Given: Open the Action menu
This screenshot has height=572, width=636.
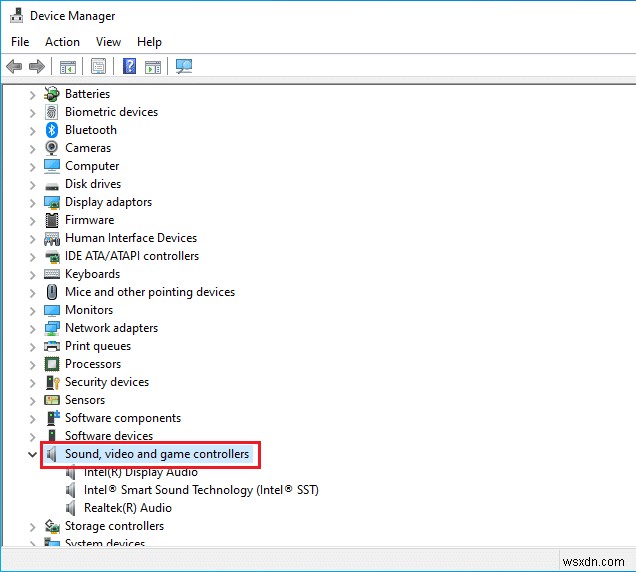Looking at the screenshot, I should 62,42.
